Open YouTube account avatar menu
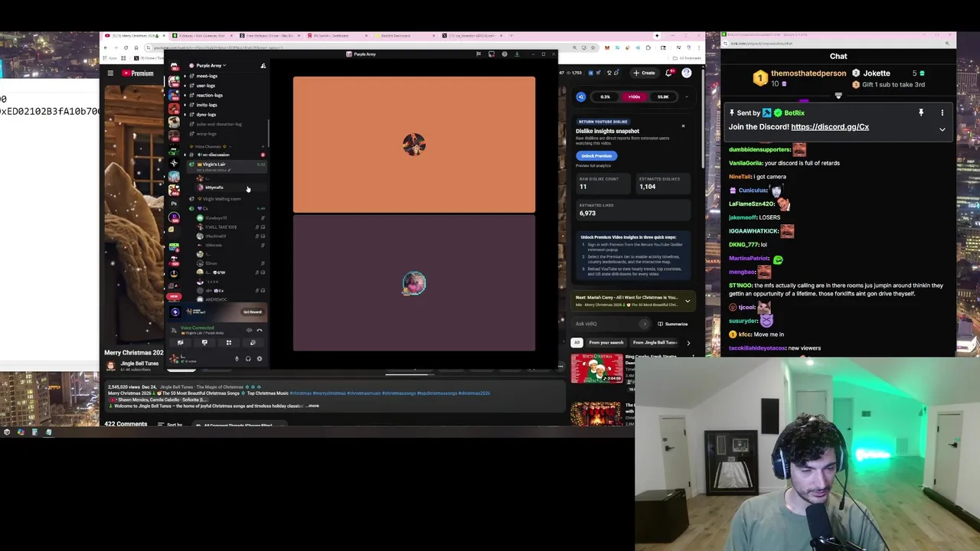 tap(687, 73)
